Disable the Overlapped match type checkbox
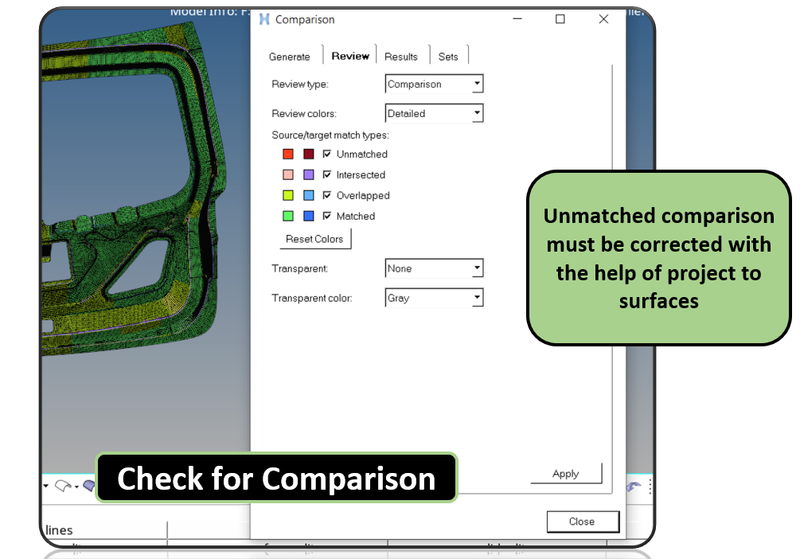 327,196
